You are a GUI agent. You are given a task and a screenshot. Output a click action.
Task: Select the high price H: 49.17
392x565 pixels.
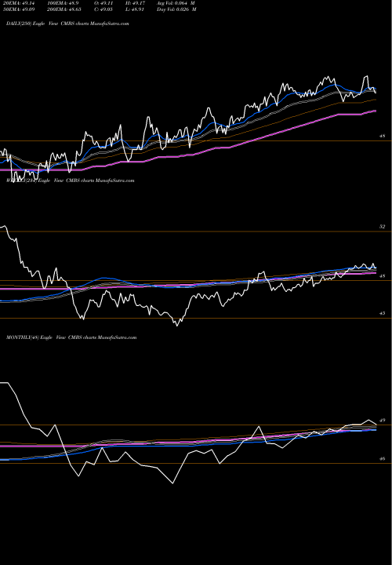point(135,2)
